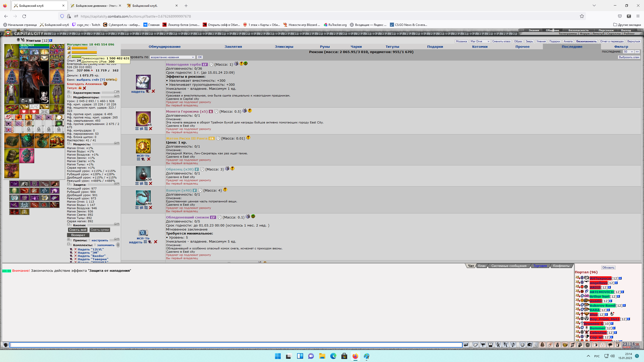The height and width of the screenshot is (362, 644).
Task: Click the Мозаика button in top bar
Action: pos(461,41)
